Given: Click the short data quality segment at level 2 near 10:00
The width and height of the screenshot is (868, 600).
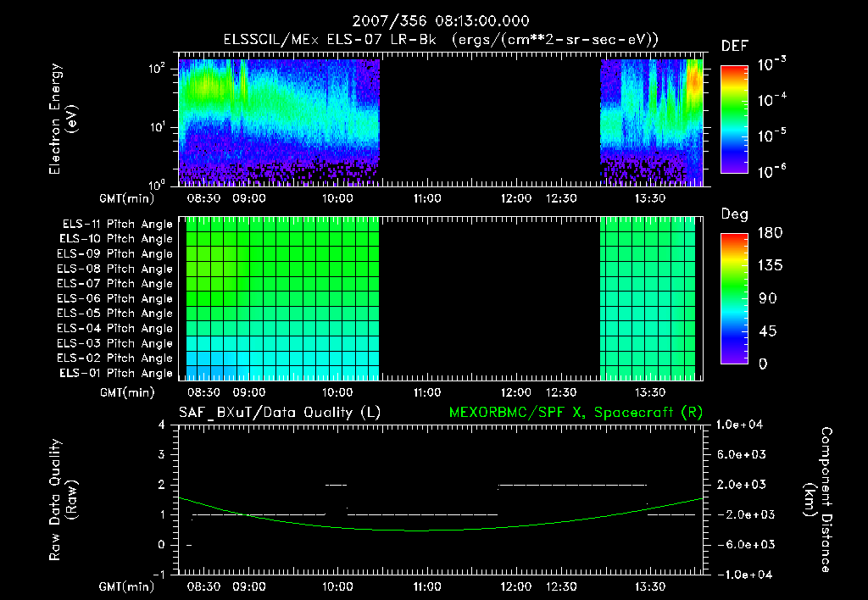Looking at the screenshot, I should coord(337,485).
